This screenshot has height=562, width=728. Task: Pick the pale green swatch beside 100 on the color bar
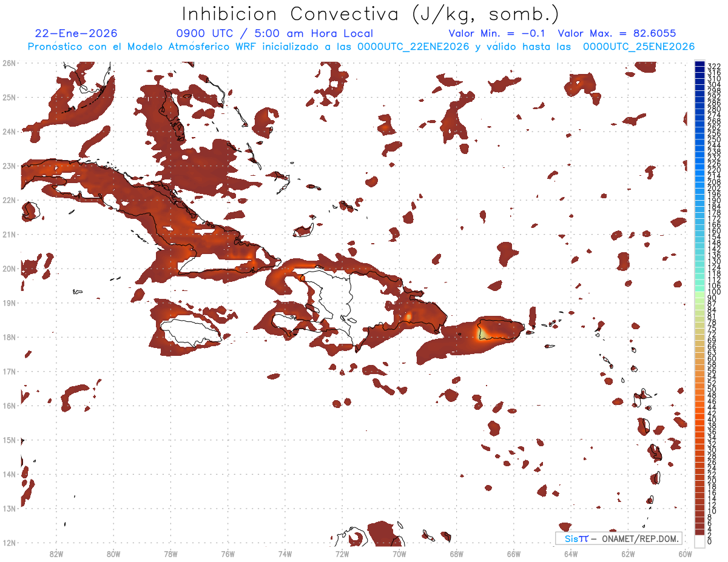[699, 295]
